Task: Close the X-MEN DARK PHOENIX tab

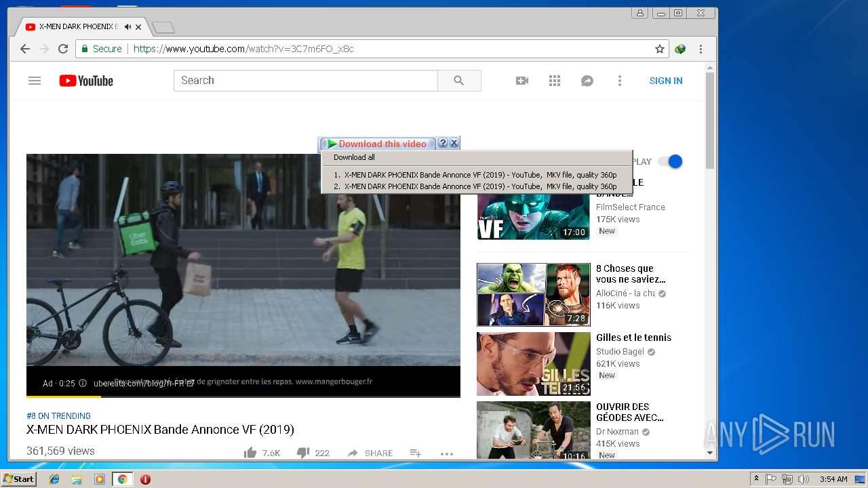Action: click(x=138, y=27)
